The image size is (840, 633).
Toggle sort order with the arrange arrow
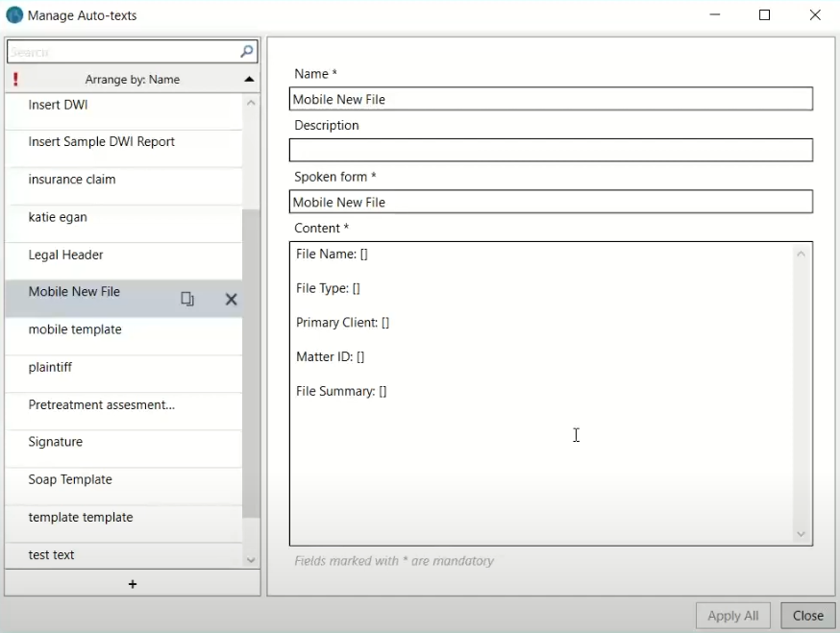click(x=249, y=80)
